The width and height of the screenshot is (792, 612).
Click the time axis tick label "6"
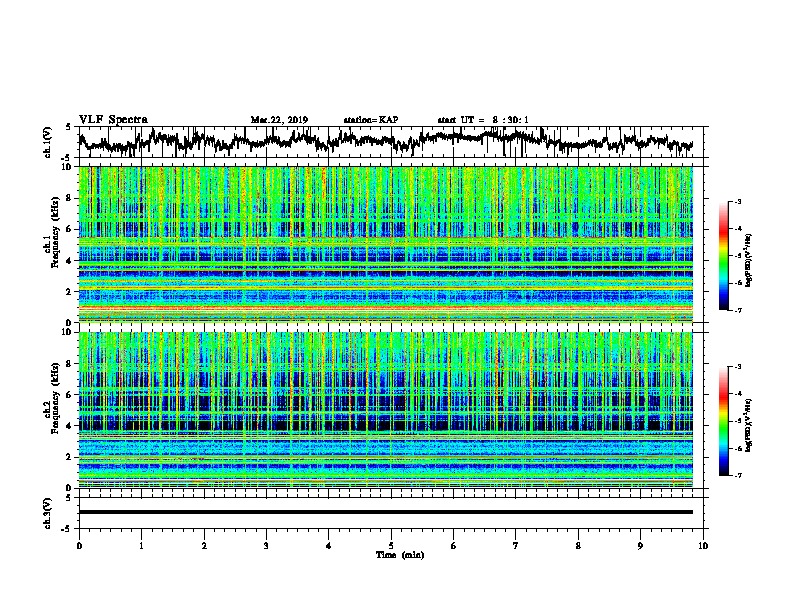[453, 546]
